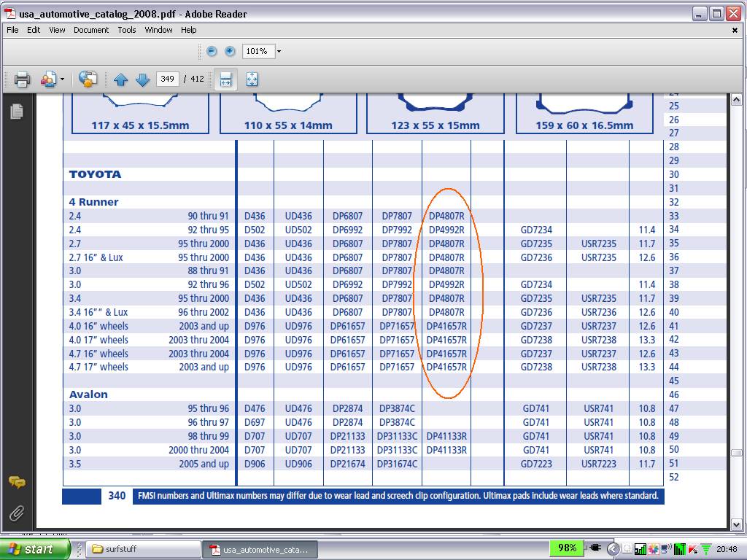This screenshot has height=560, width=747.
Task: Toggle fit one full page mode
Action: click(252, 79)
